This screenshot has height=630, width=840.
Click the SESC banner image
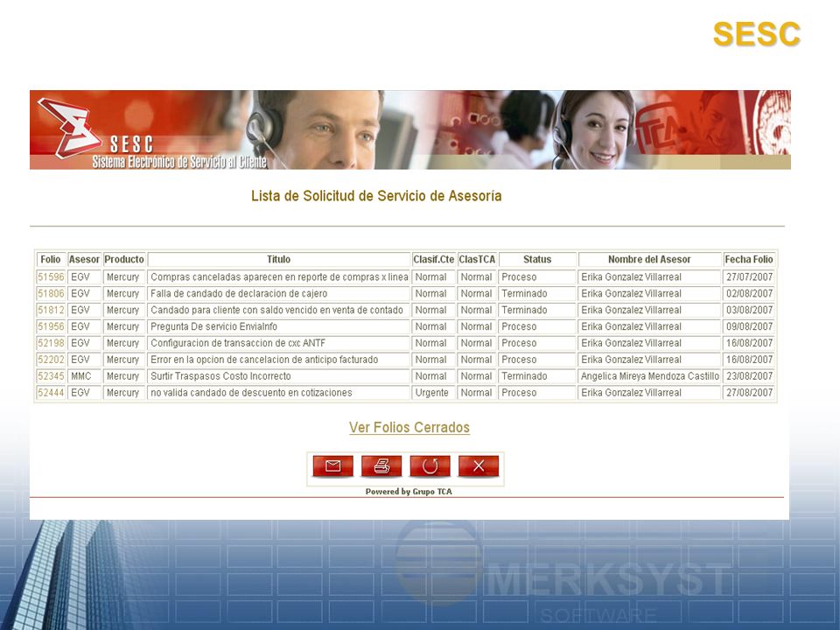coord(410,129)
